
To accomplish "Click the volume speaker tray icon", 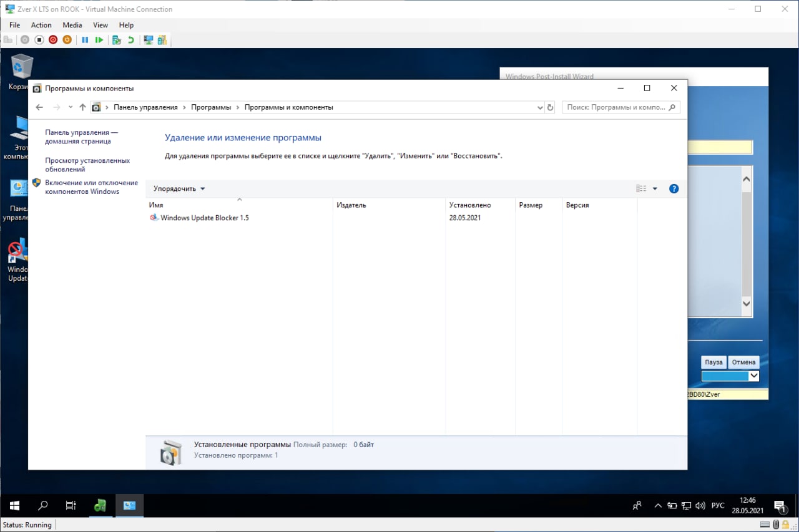I will pos(700,506).
